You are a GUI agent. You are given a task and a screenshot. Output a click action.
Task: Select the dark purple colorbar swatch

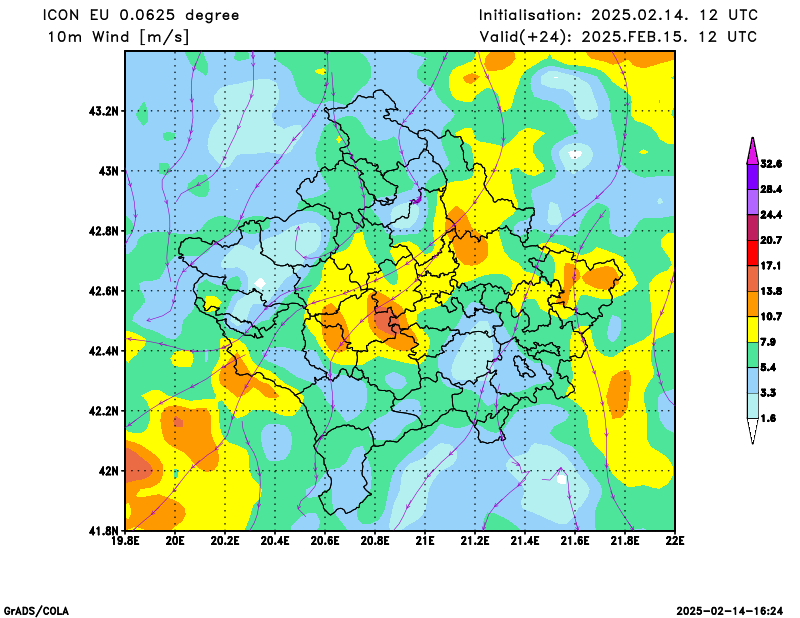point(753,177)
